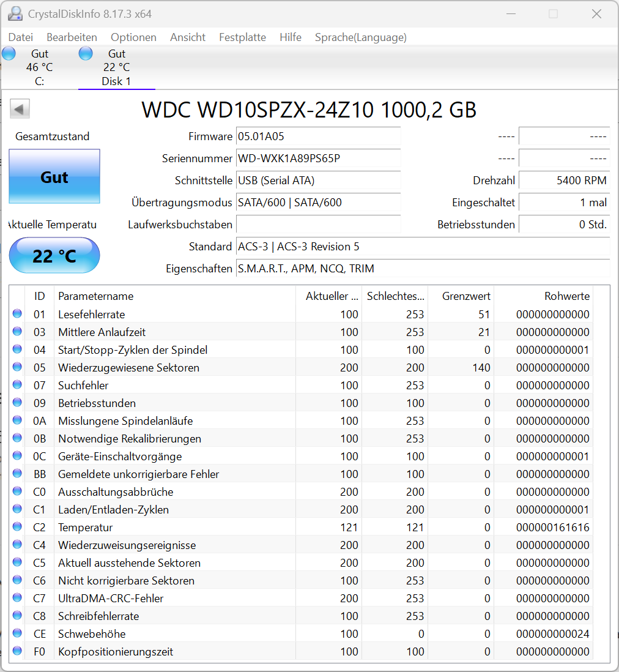This screenshot has width=619, height=672.
Task: Click status orb of UltraDMA-CRC-Fehler row
Action: [x=17, y=597]
